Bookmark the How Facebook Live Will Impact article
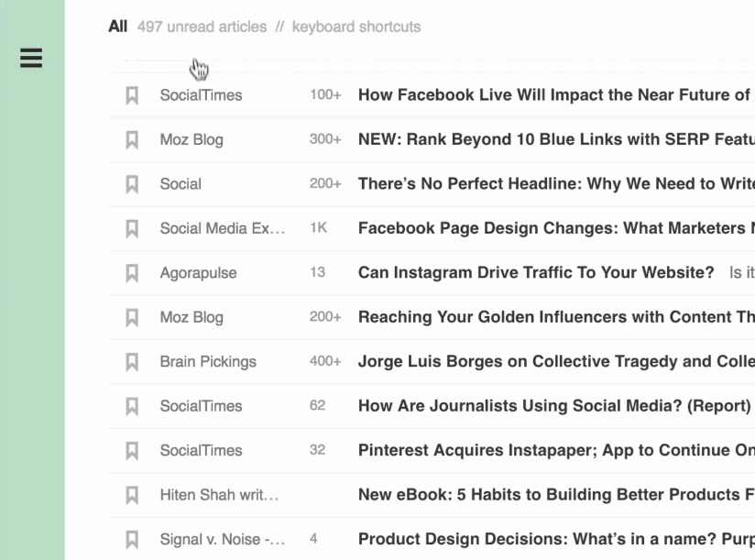Screen dimensions: 755x560 [132, 95]
